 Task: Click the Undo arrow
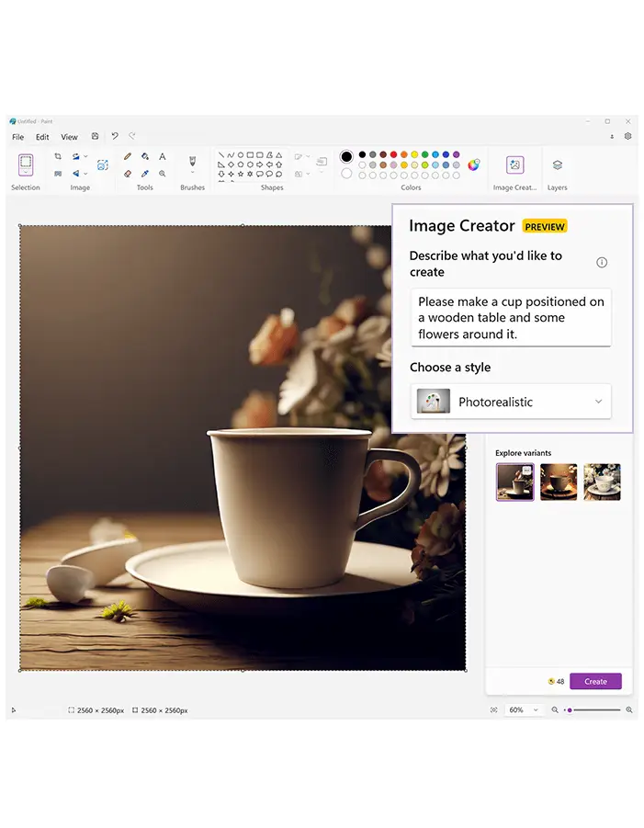click(x=115, y=136)
